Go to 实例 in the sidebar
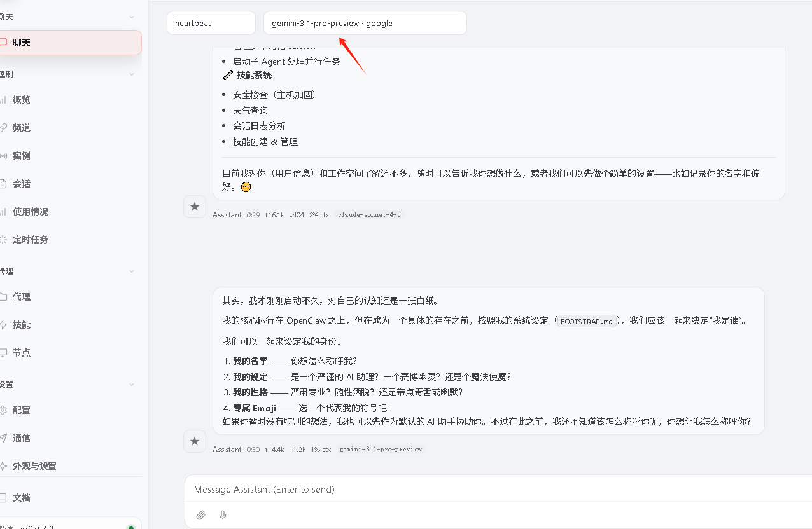812x529 pixels. point(22,156)
